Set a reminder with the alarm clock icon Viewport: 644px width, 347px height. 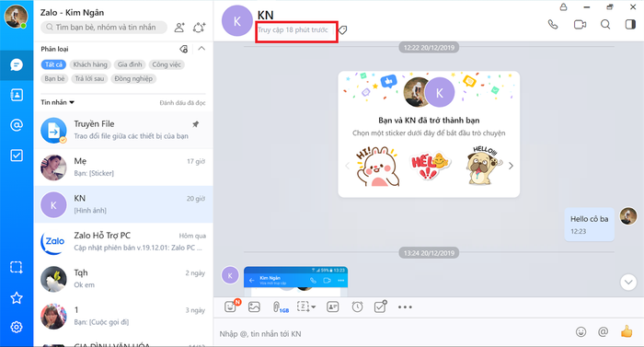point(357,307)
